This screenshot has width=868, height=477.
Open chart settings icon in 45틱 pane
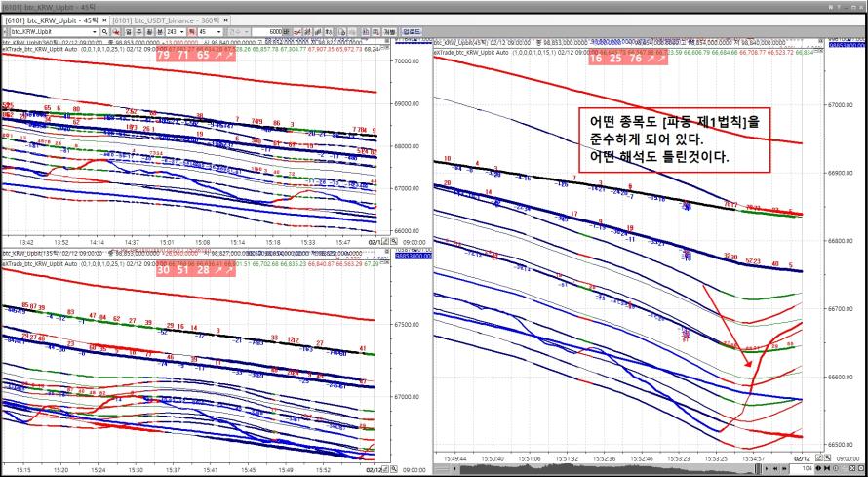click(818, 458)
